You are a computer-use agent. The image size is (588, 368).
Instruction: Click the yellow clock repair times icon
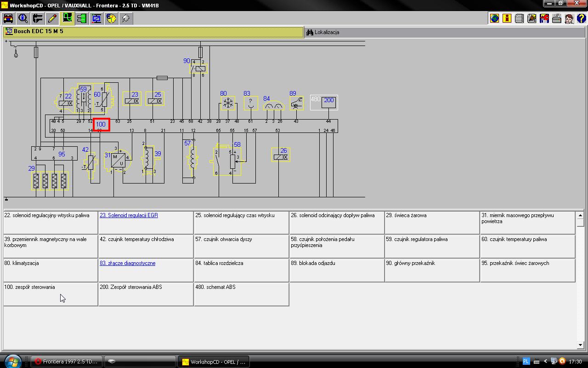111,18
